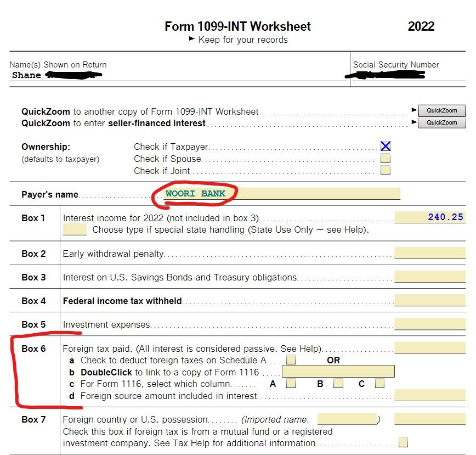Click the Payer's name field WOORI BANK
This screenshot has width=476, height=455.
pos(282,194)
